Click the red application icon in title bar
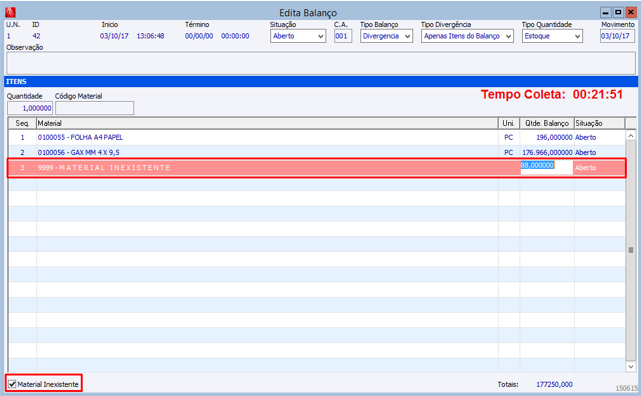The image size is (641, 396). point(10,12)
